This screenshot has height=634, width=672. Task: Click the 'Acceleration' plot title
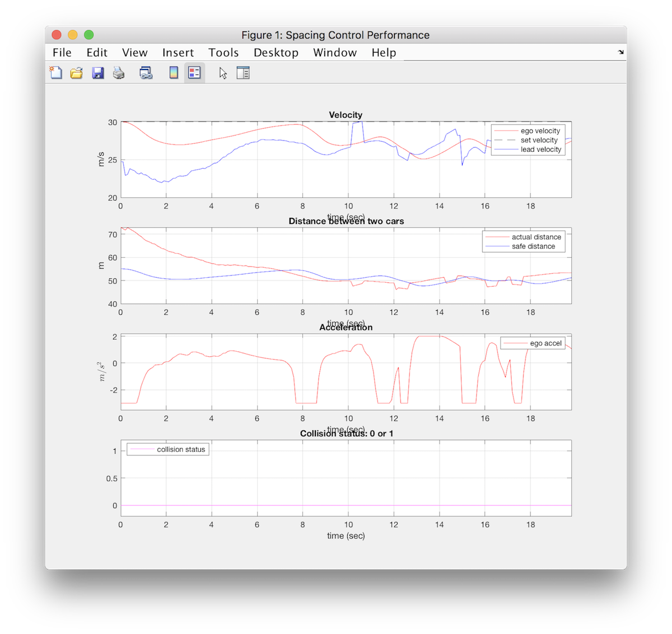(346, 328)
